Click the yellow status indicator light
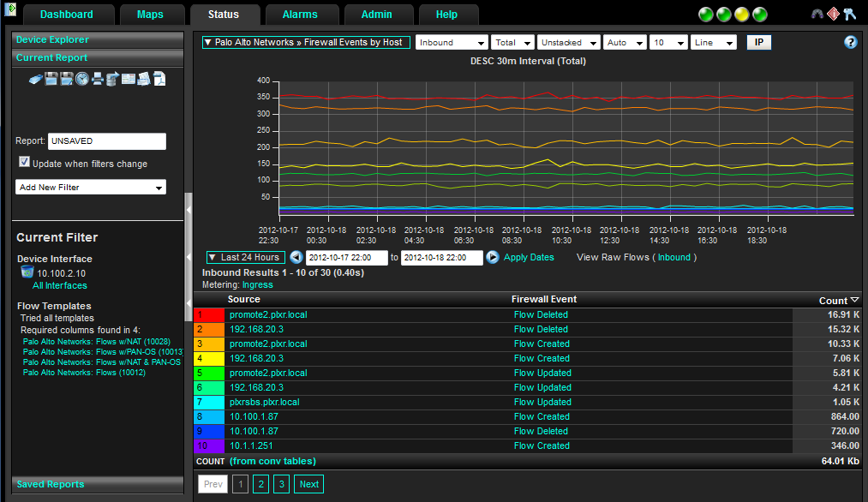 coord(741,15)
